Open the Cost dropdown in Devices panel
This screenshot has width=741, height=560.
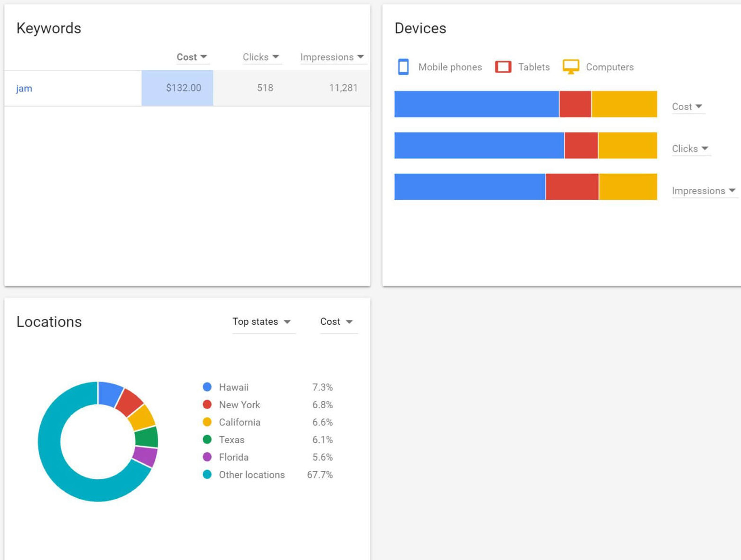click(687, 107)
